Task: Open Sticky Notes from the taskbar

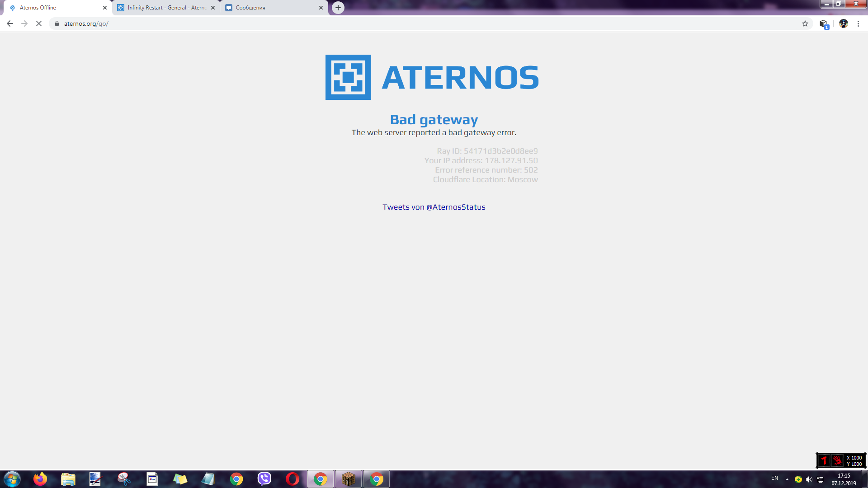Action: (x=180, y=479)
